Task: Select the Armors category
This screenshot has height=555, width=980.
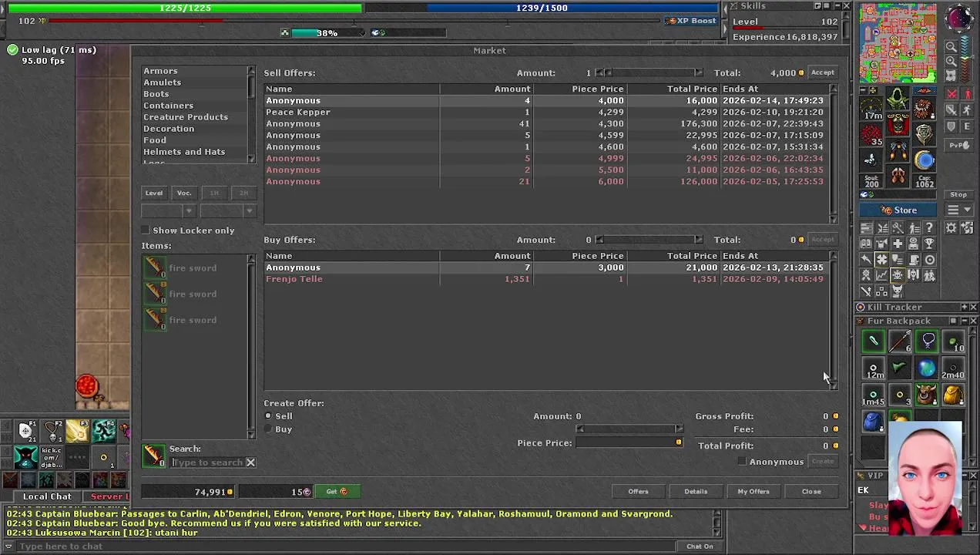Action: click(x=160, y=71)
